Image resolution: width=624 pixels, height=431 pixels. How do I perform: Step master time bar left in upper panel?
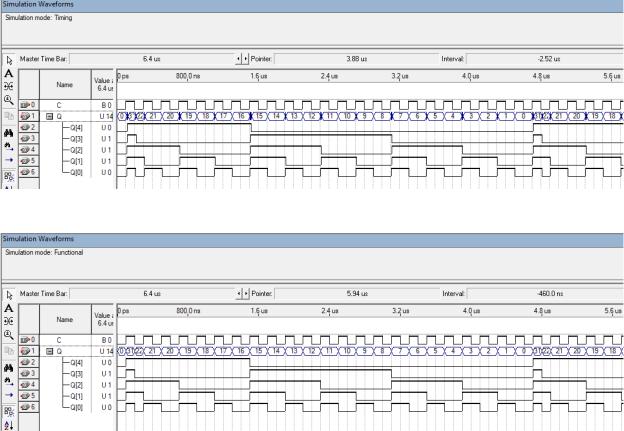click(x=238, y=59)
